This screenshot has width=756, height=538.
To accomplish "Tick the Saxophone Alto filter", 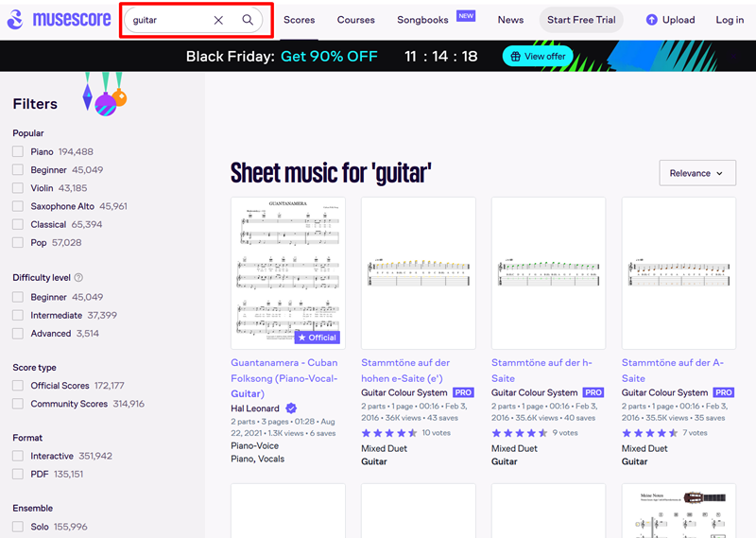I will (18, 206).
